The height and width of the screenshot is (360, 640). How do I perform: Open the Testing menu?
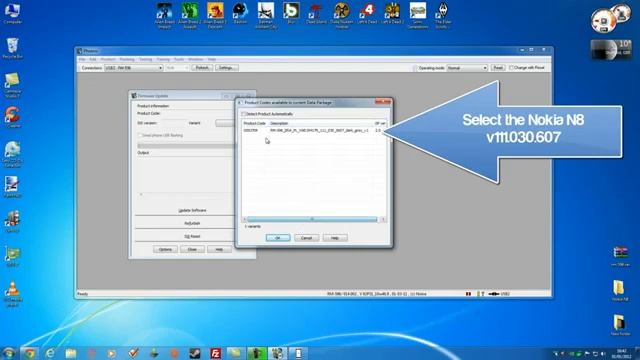(x=145, y=60)
